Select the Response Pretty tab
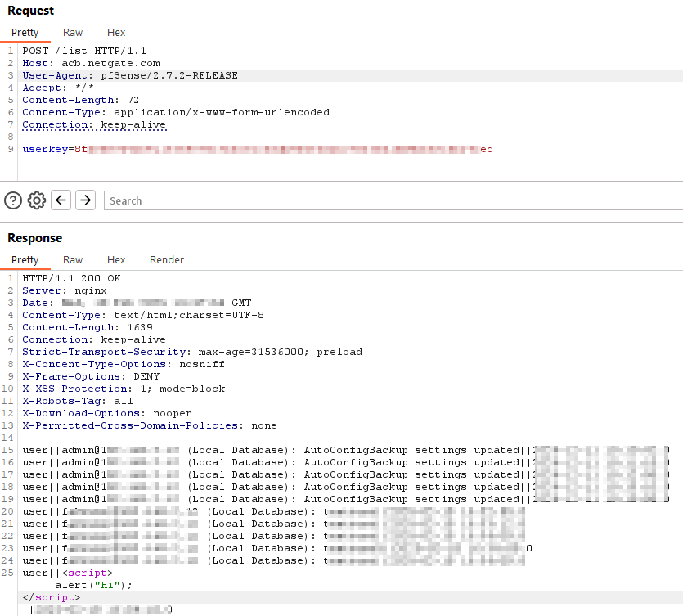Viewport: 683px width, 616px height. tap(25, 260)
